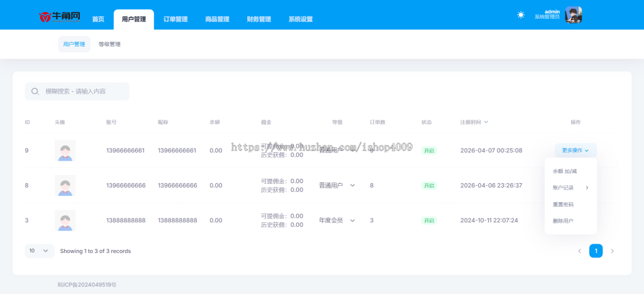This screenshot has height=294, width=644.
Task: Open the page size 10 dropdown
Action: point(40,251)
